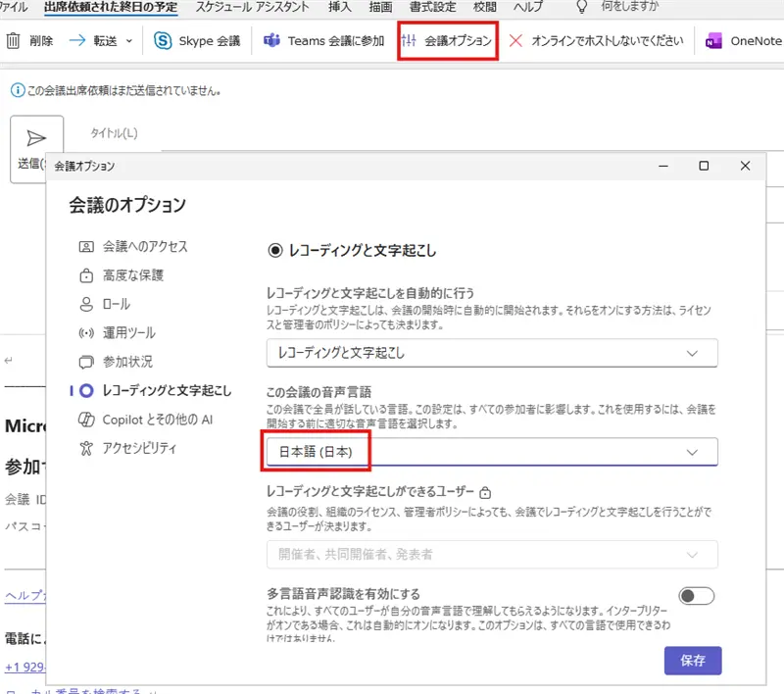
Task: Toggle 多言語音声認識を有効にする switch
Action: pyautogui.click(x=696, y=596)
